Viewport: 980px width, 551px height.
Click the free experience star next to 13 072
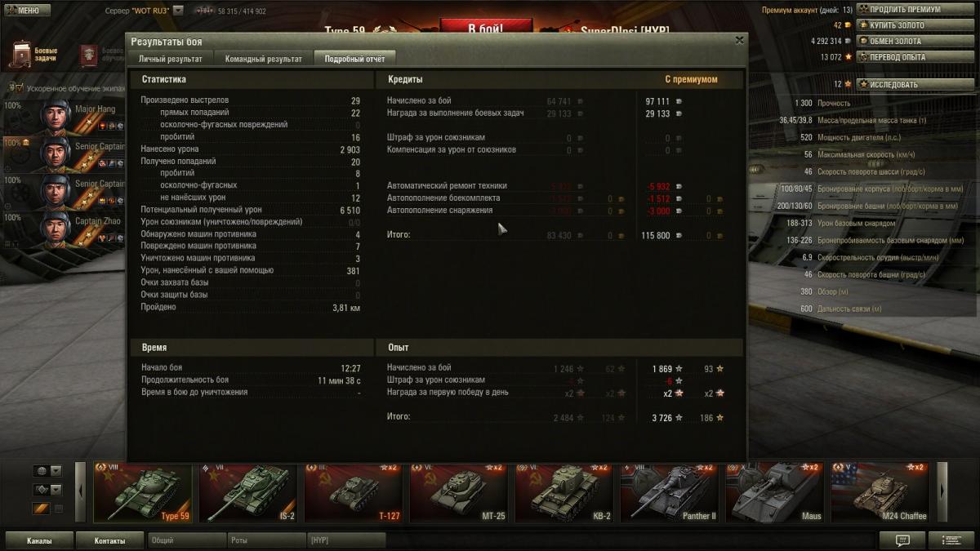(x=848, y=57)
